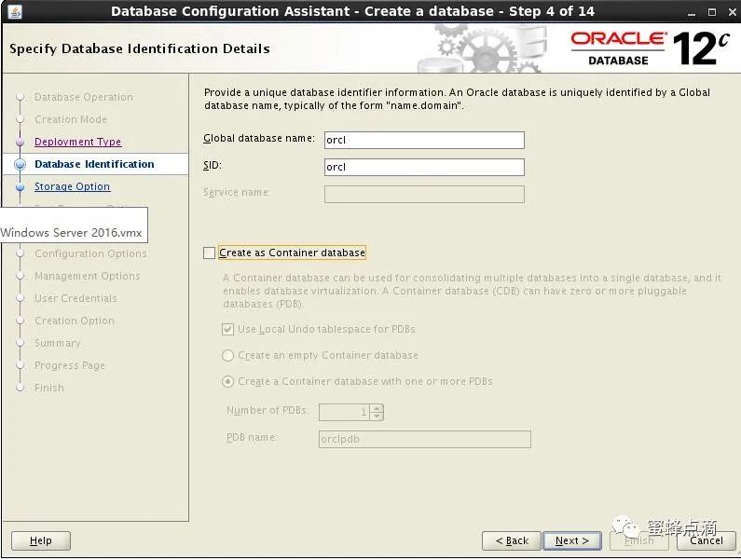The height and width of the screenshot is (560, 741).
Task: Click the PDB name field
Action: (x=425, y=439)
